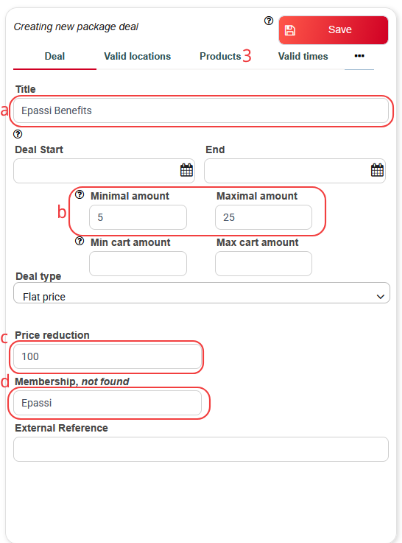
Task: Click the Max cart amount field
Action: pyautogui.click(x=263, y=264)
